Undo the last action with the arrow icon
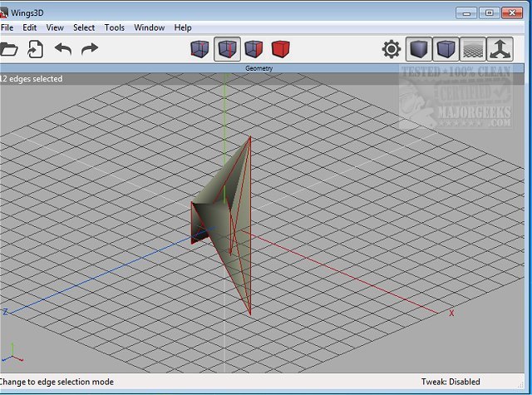The width and height of the screenshot is (532, 395). tap(63, 49)
